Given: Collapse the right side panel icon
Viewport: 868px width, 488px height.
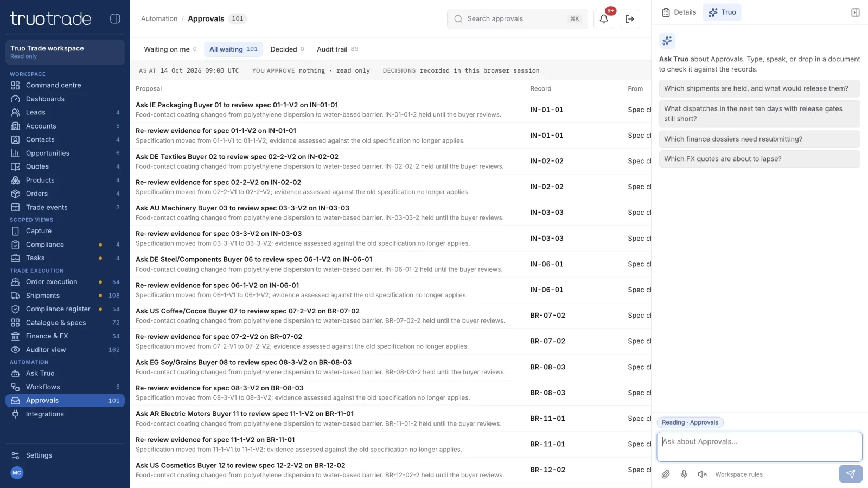Looking at the screenshot, I should 855,12.
